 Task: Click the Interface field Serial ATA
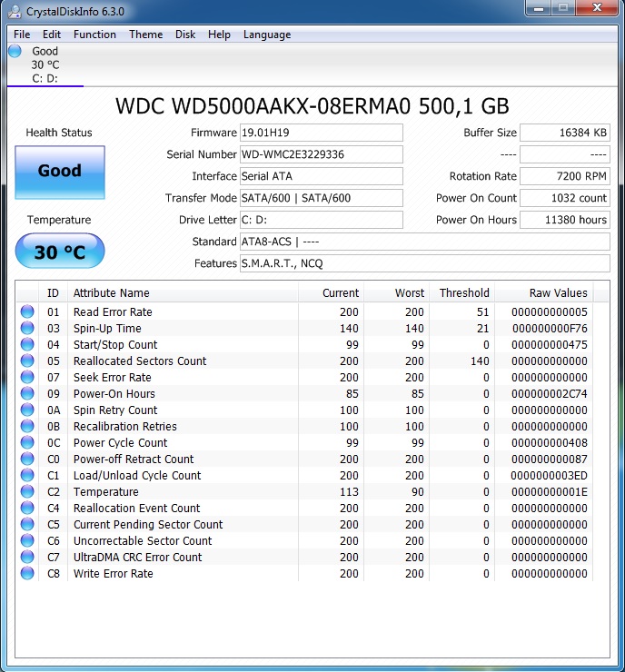click(321, 176)
